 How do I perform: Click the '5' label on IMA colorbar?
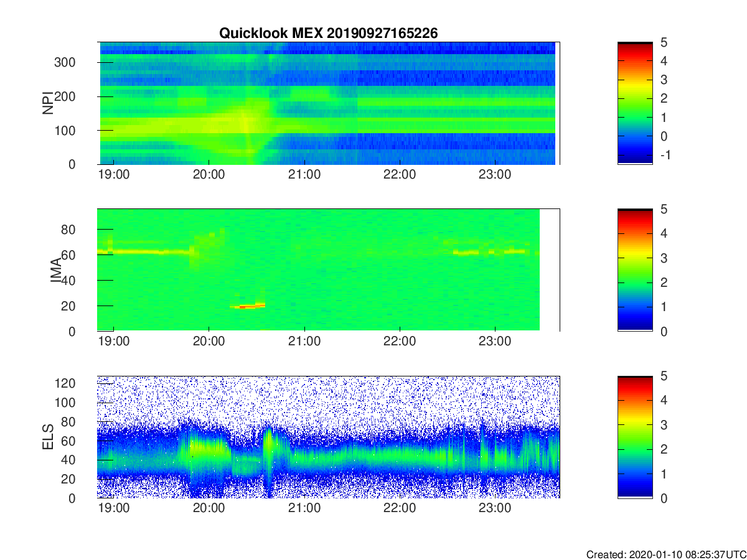point(664,209)
